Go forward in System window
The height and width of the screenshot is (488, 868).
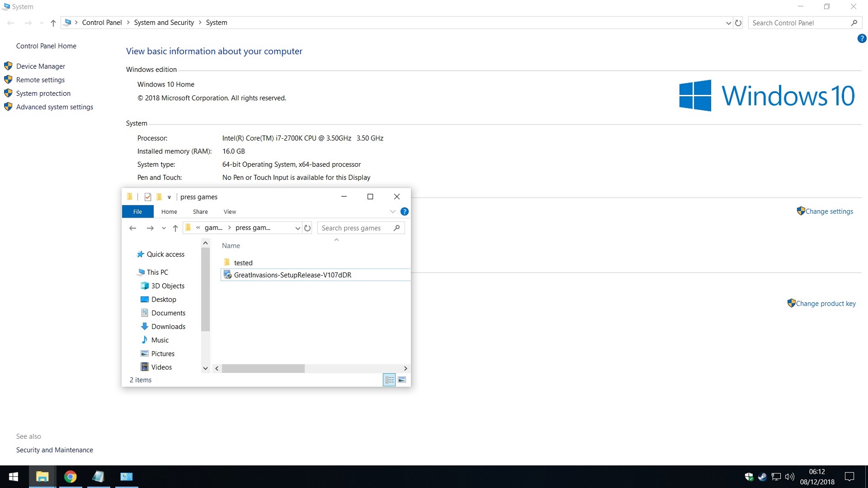click(x=28, y=23)
